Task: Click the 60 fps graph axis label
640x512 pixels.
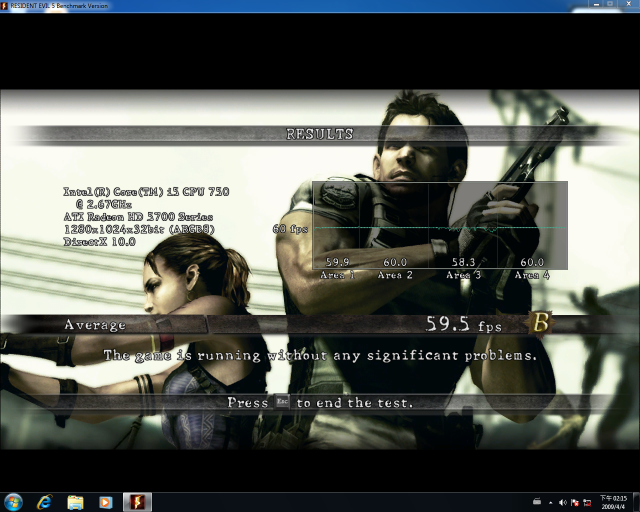Action: pyautogui.click(x=290, y=229)
